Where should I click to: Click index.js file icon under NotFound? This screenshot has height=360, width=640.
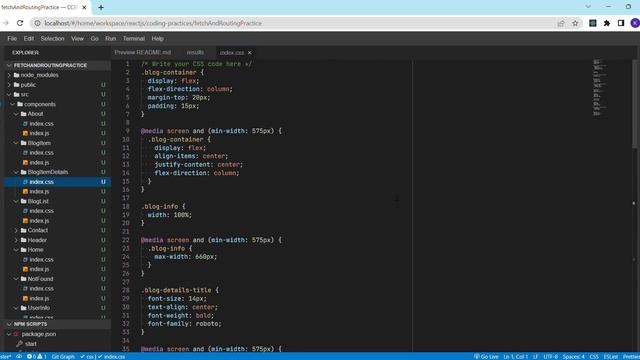point(25,298)
